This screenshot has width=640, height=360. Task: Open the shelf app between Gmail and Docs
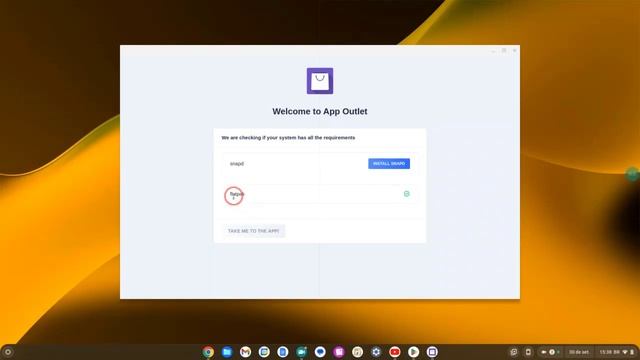[x=264, y=352]
